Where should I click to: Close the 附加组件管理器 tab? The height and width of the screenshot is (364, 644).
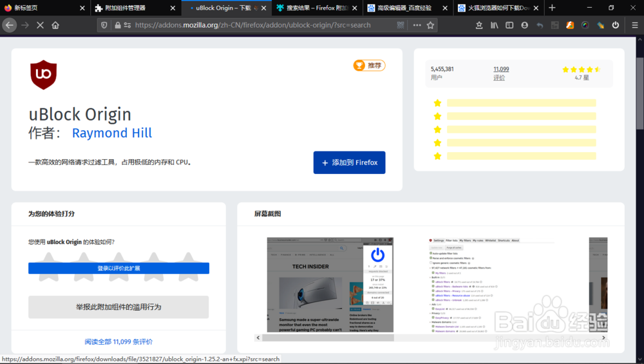[173, 8]
